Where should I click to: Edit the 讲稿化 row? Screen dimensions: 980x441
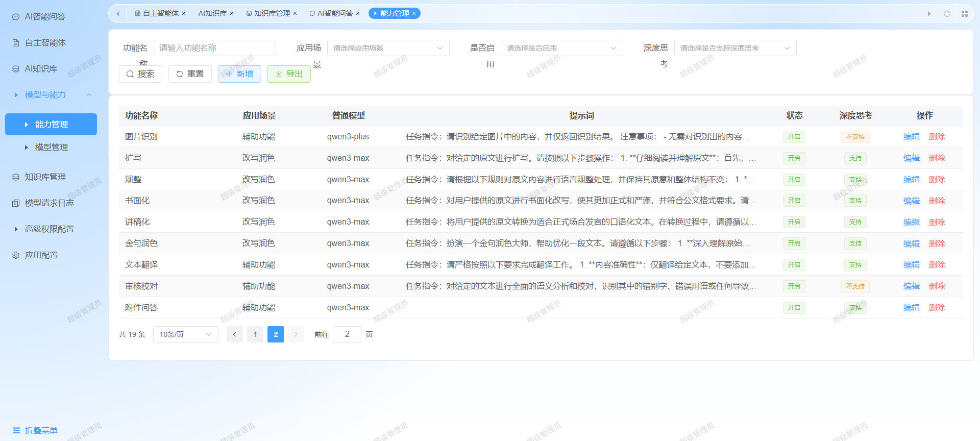pos(912,223)
